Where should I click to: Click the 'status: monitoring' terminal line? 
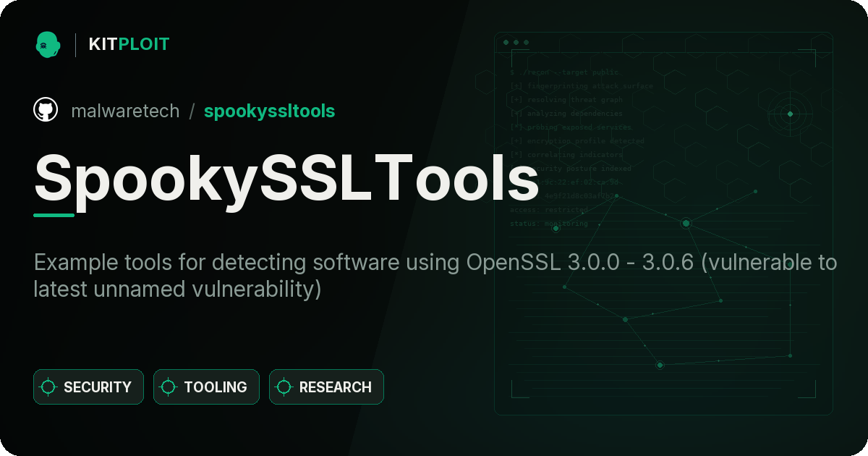549,224
